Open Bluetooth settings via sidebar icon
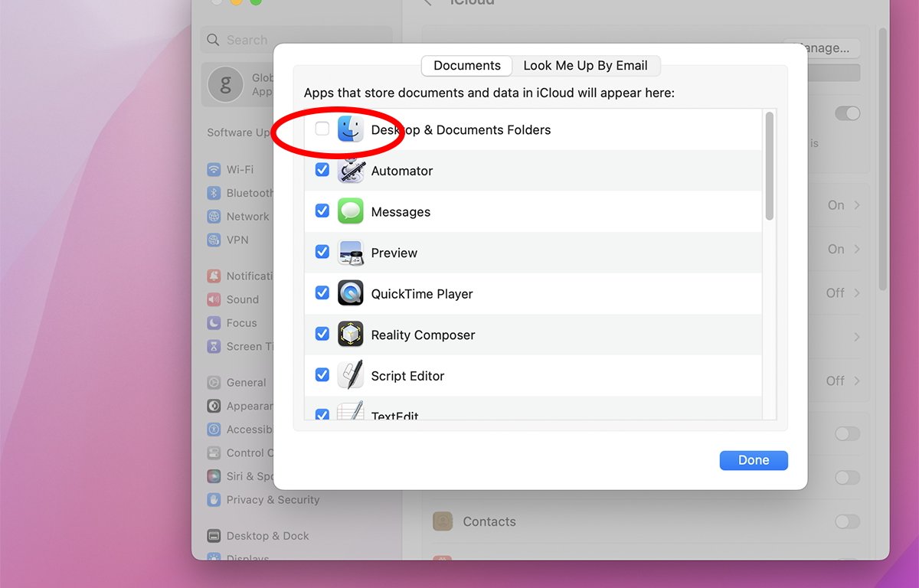The height and width of the screenshot is (588, 919). (214, 193)
